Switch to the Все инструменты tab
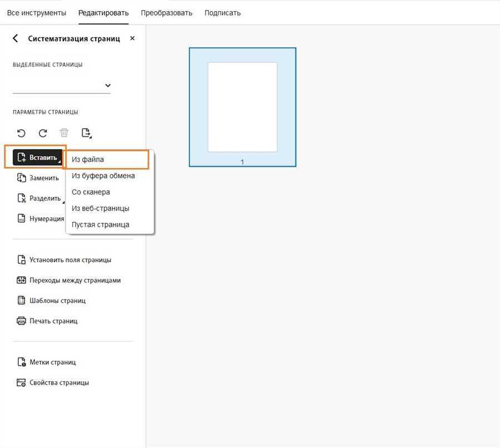The width and height of the screenshot is (500, 448). pyautogui.click(x=37, y=13)
